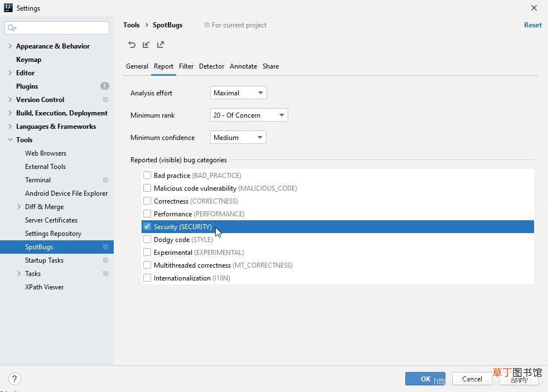Screen dimensions: 548x392
Task: Select the Report tab
Action: pos(163,66)
